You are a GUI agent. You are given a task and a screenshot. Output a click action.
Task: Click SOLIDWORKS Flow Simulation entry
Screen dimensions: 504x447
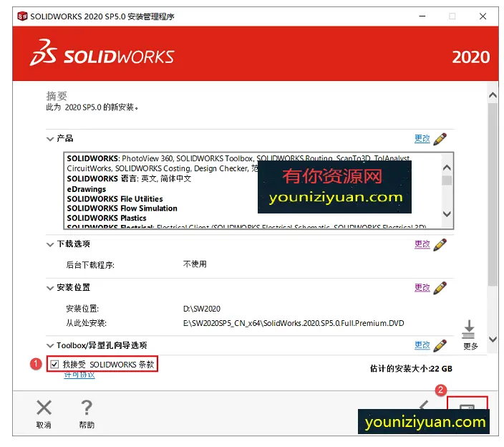click(122, 208)
